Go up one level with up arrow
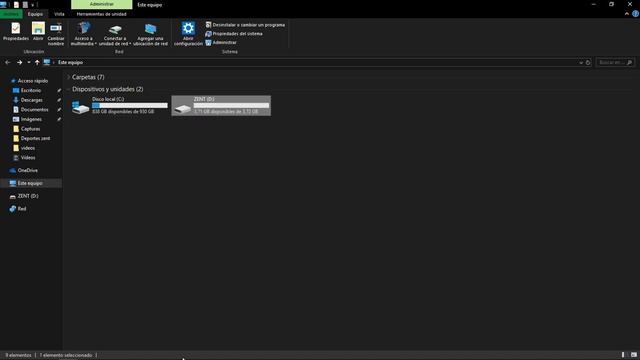The height and width of the screenshot is (360, 640). [x=37, y=62]
